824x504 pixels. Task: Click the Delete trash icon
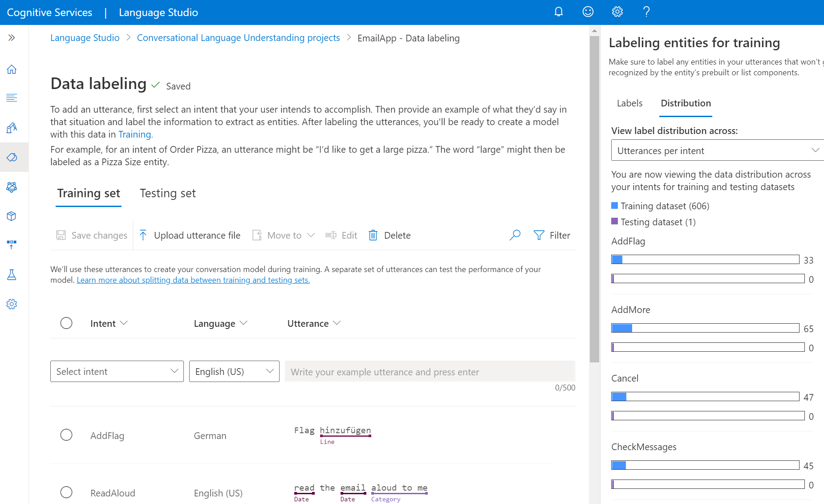[373, 235]
